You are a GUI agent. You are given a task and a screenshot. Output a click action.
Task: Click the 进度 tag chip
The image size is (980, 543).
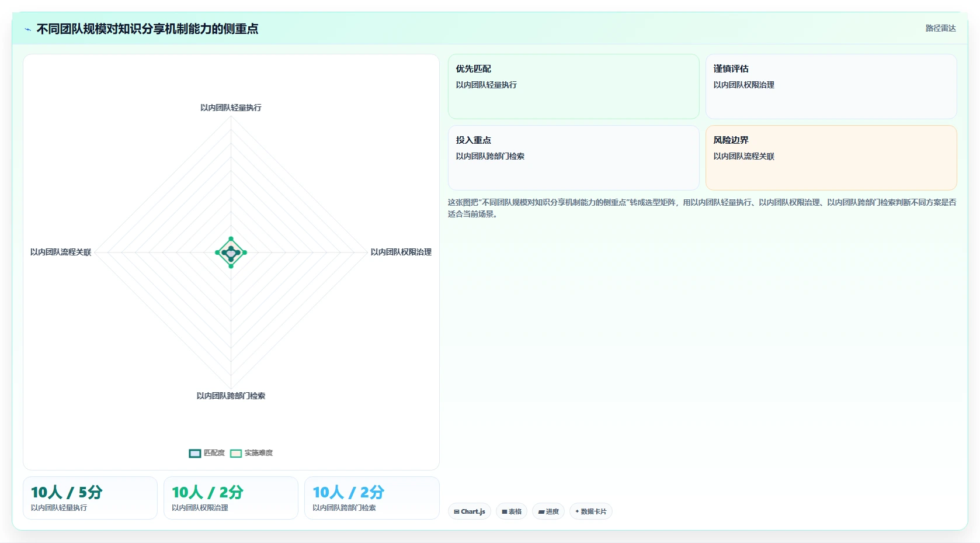coord(548,511)
